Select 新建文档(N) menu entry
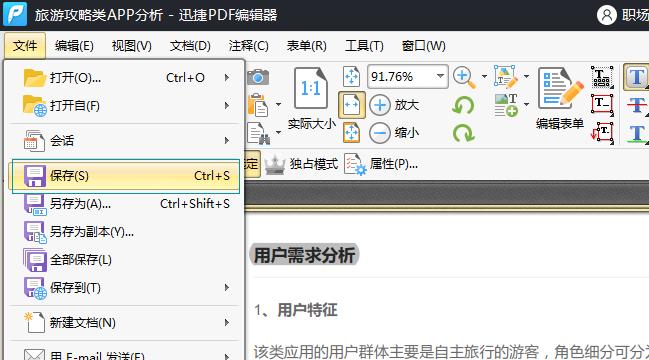This screenshot has width=649, height=360. tap(124, 322)
